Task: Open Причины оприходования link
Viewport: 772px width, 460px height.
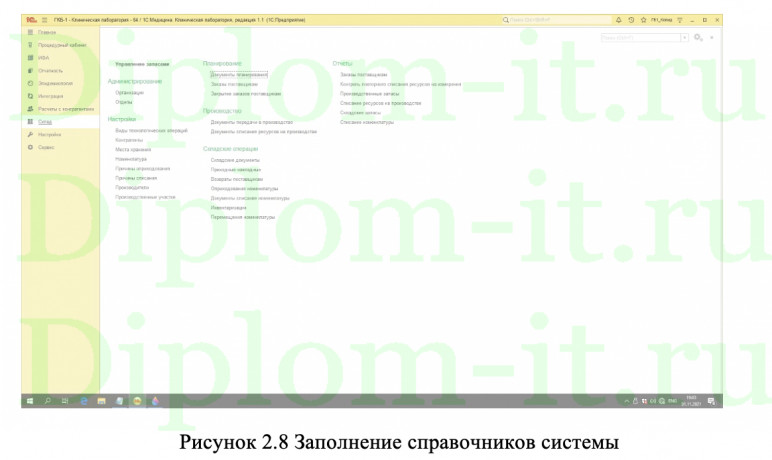Action: (142, 168)
